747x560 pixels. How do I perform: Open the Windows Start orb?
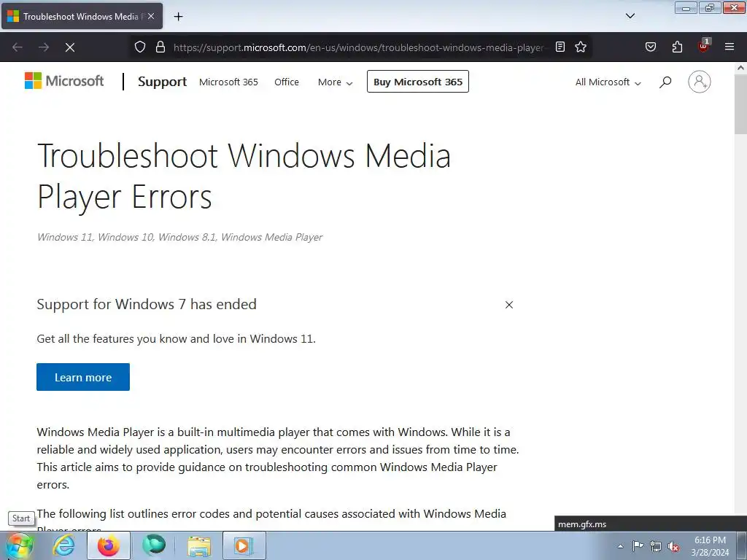(19, 545)
